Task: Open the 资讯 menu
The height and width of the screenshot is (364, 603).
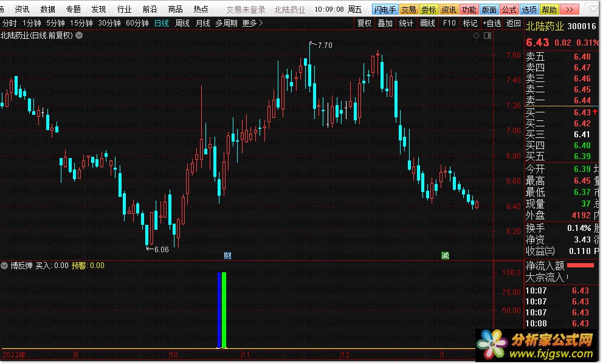Action: coord(22,9)
